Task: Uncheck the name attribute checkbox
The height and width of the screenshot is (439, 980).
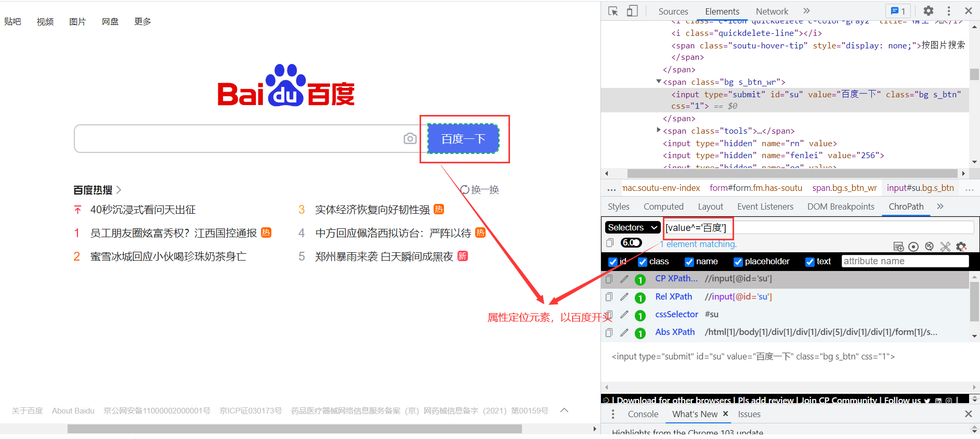Action: pyautogui.click(x=689, y=262)
